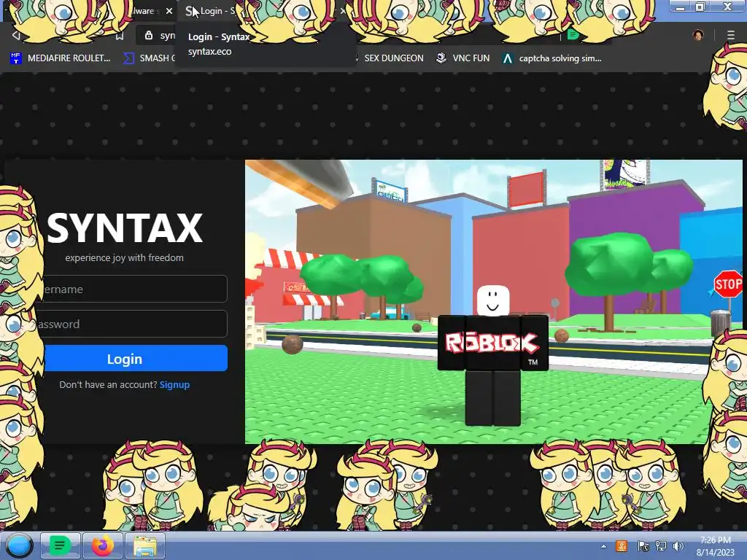747x560 pixels.
Task: Launch Firefox from the taskbar
Action: pyautogui.click(x=102, y=545)
